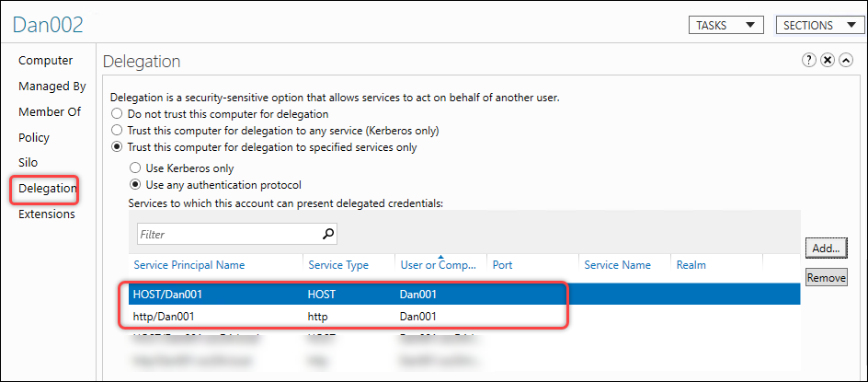Select Do not trust this computer option

click(117, 114)
